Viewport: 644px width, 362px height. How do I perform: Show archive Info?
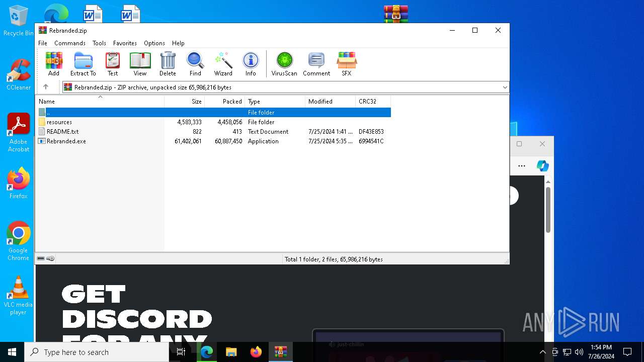[x=251, y=64]
